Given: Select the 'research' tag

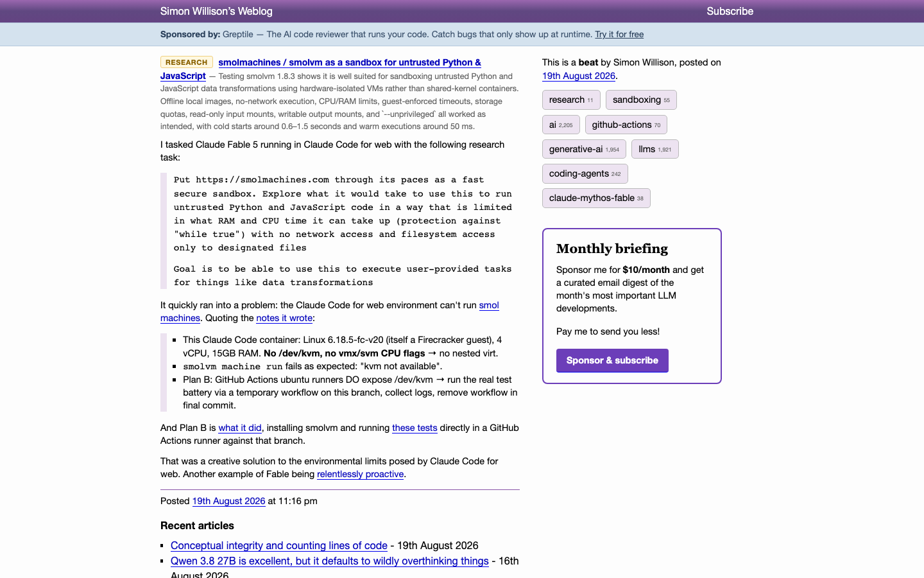Looking at the screenshot, I should coord(571,100).
